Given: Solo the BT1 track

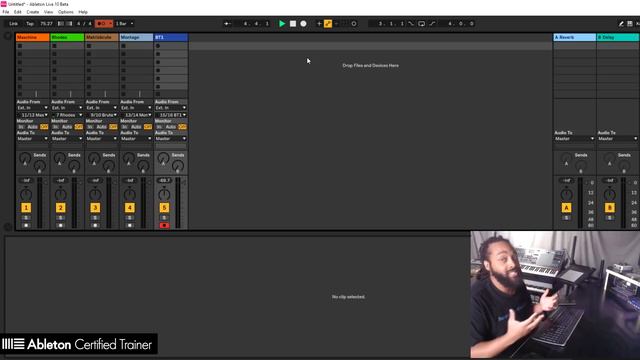Looking at the screenshot, I should [164, 218].
